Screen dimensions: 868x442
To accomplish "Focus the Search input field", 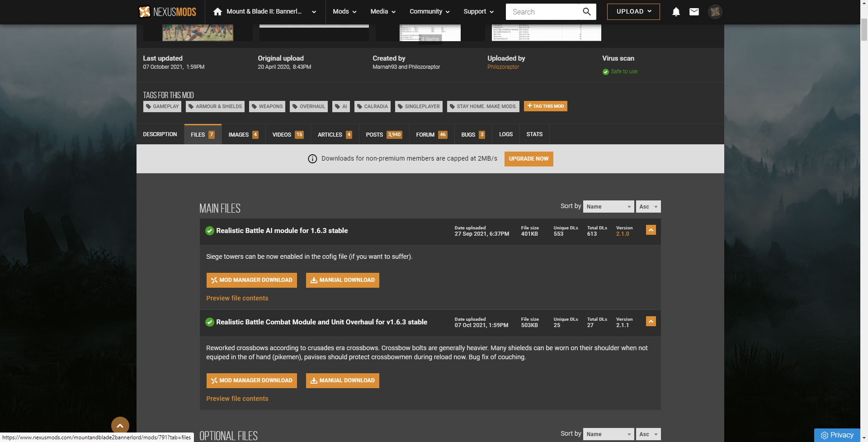I will click(x=542, y=12).
